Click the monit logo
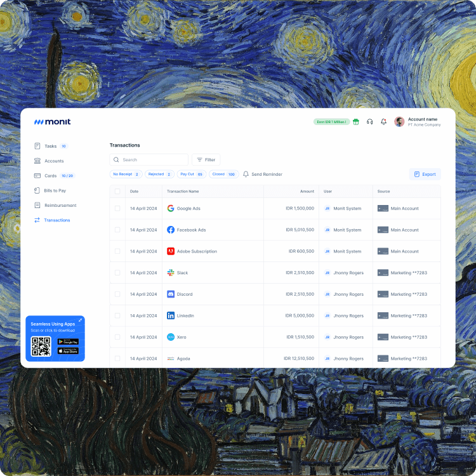The width and height of the screenshot is (476, 476). coord(52,122)
